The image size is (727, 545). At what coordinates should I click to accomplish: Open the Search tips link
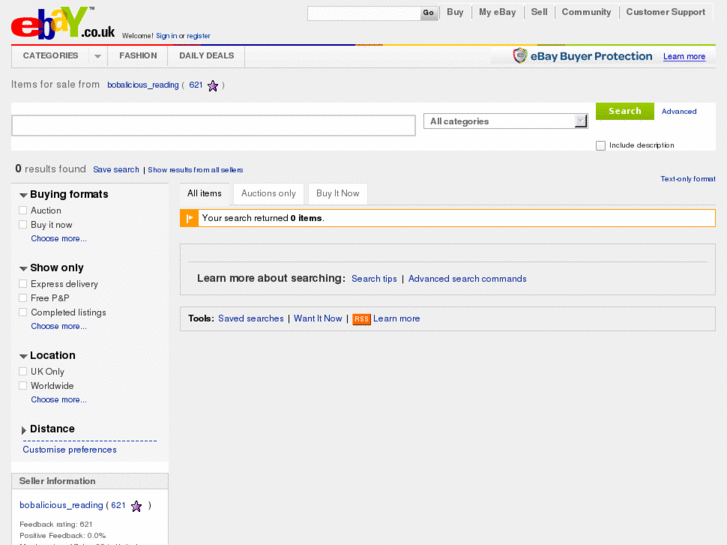coord(374,279)
